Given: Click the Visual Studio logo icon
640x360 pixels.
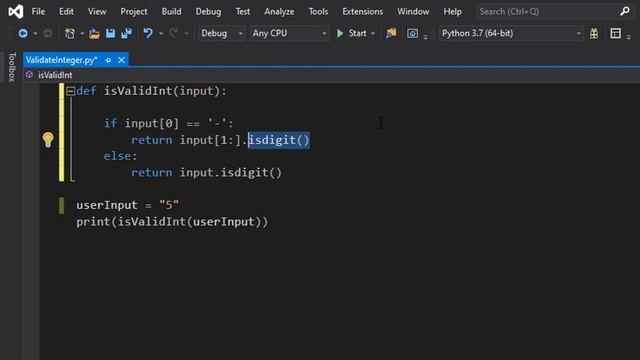Looking at the screenshot, I should [16, 11].
